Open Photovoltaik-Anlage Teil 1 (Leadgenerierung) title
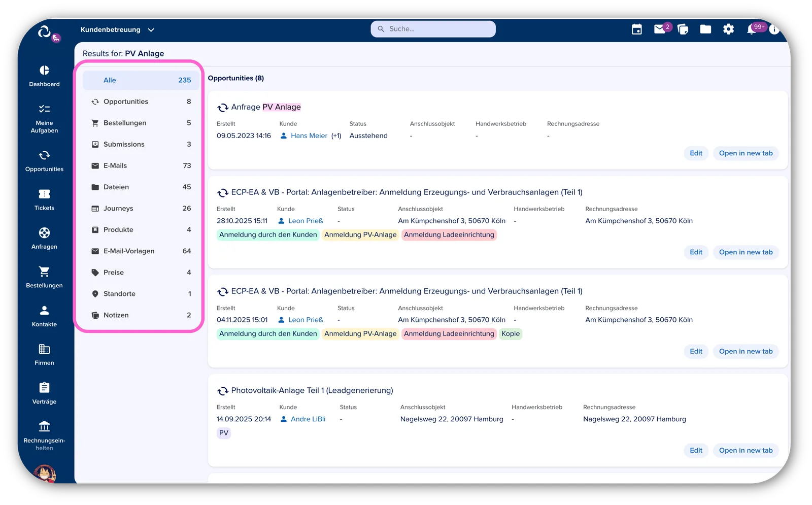Screen dimensions: 812x505 [x=312, y=390]
